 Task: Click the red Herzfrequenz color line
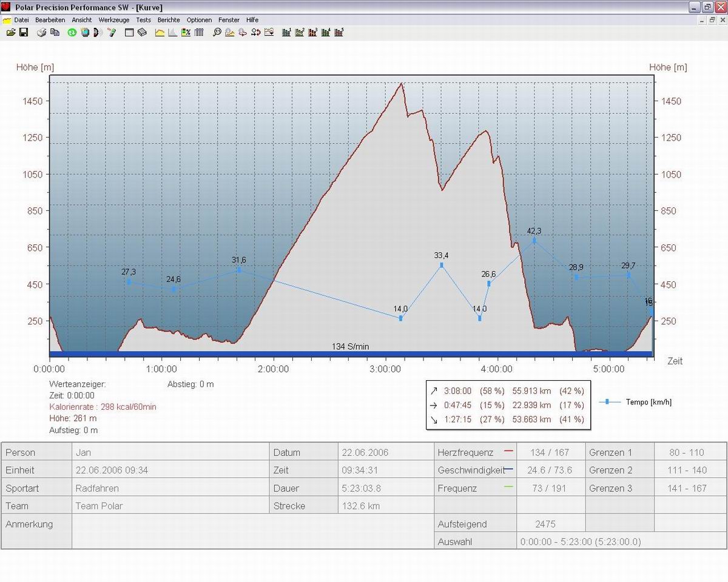508,452
